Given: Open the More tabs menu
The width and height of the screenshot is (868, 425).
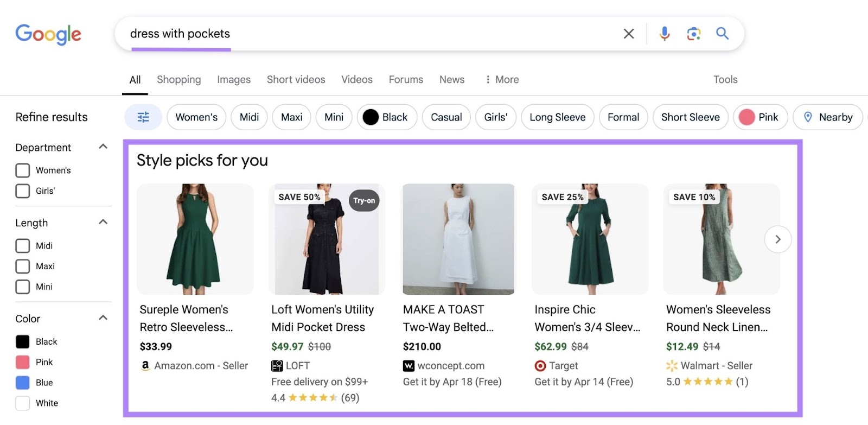Looking at the screenshot, I should (502, 80).
